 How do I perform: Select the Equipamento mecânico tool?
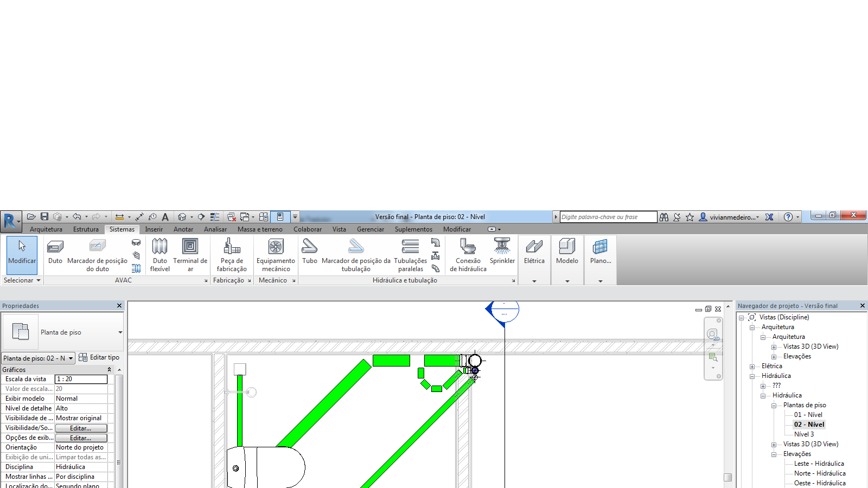click(276, 255)
